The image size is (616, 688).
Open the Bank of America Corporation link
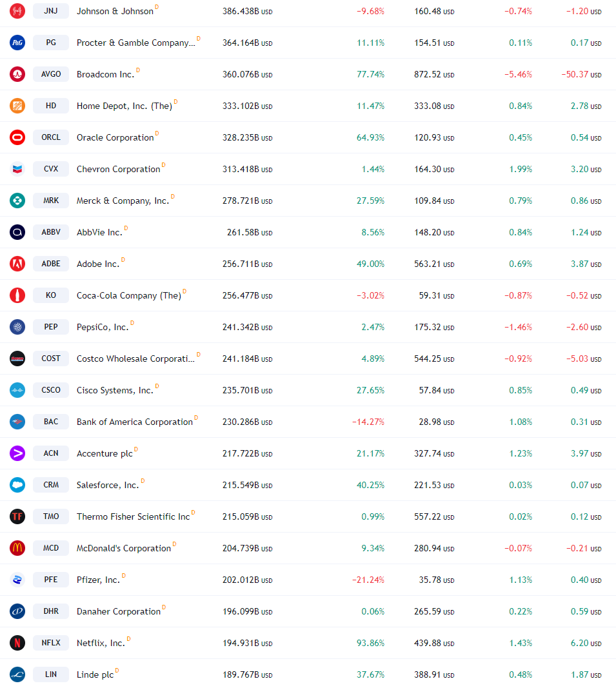[135, 422]
